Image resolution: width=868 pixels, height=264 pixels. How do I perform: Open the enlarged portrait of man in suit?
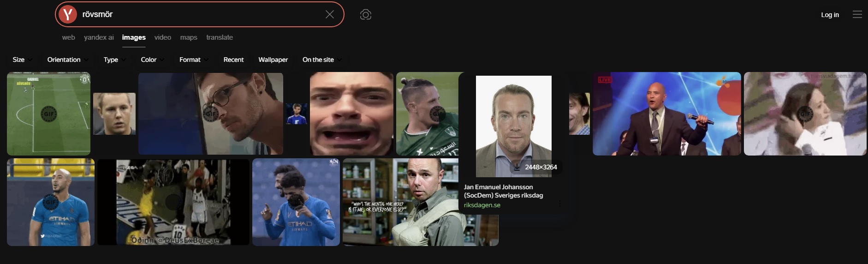click(x=513, y=126)
